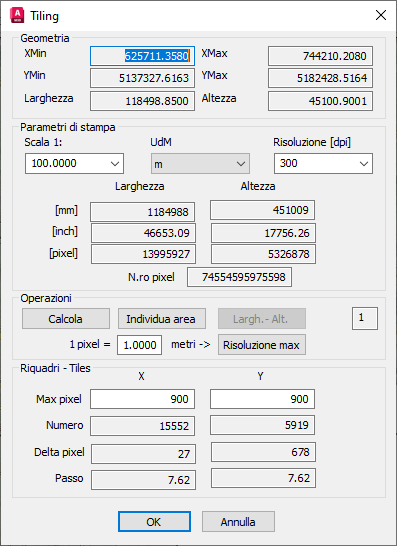Click the Operazioni group label

(x=46, y=298)
